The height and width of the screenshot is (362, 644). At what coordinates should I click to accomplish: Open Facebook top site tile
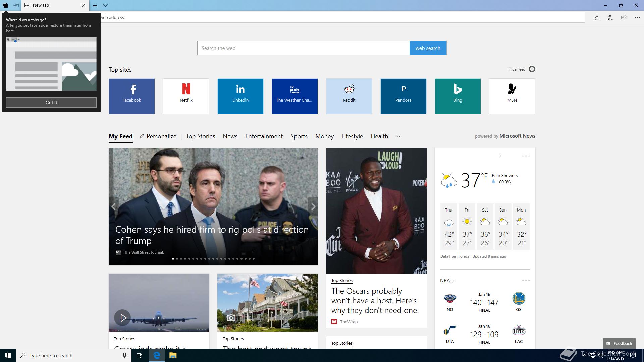pyautogui.click(x=132, y=96)
